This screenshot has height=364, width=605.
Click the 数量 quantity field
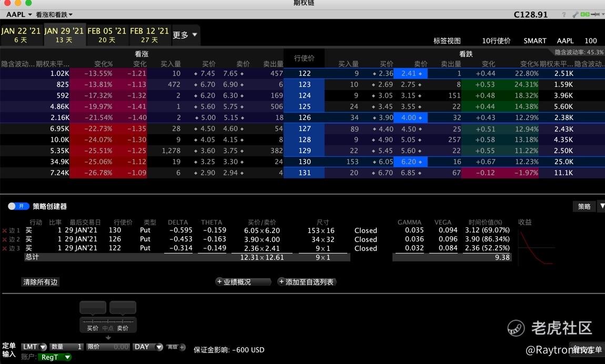[x=67, y=347]
